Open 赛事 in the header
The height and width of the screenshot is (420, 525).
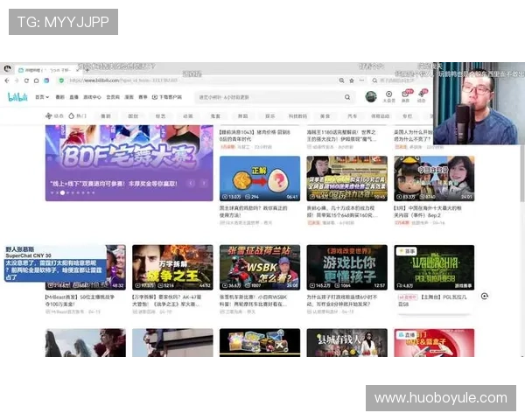click(x=143, y=97)
